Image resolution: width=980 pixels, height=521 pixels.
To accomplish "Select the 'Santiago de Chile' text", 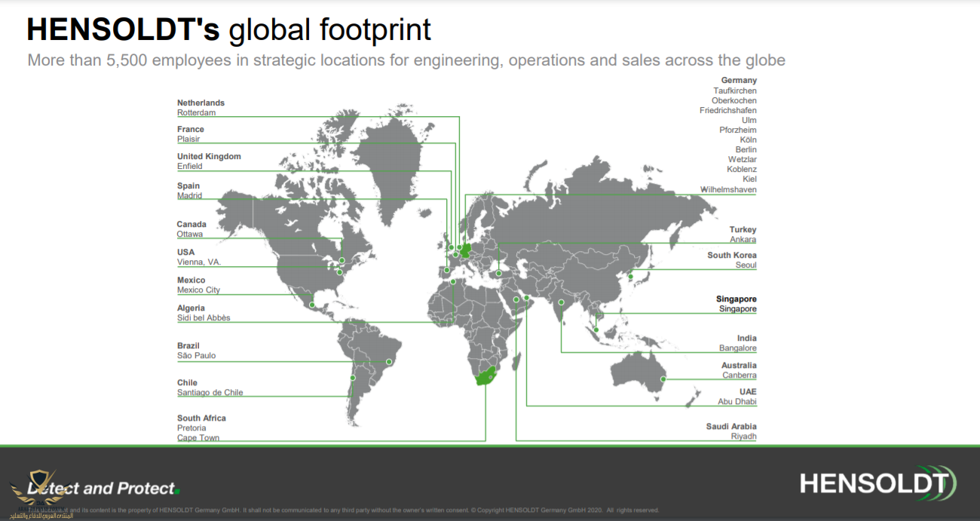I will point(210,392).
